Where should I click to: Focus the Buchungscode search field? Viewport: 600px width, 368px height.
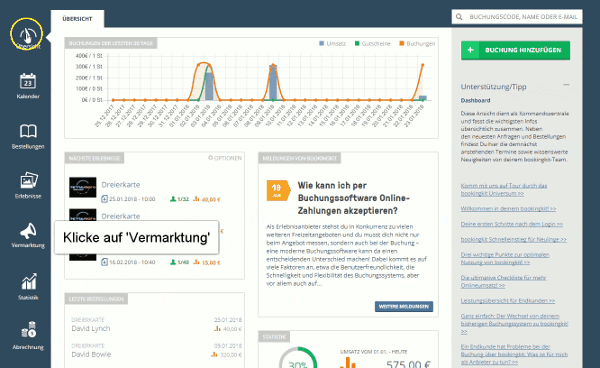(517, 17)
